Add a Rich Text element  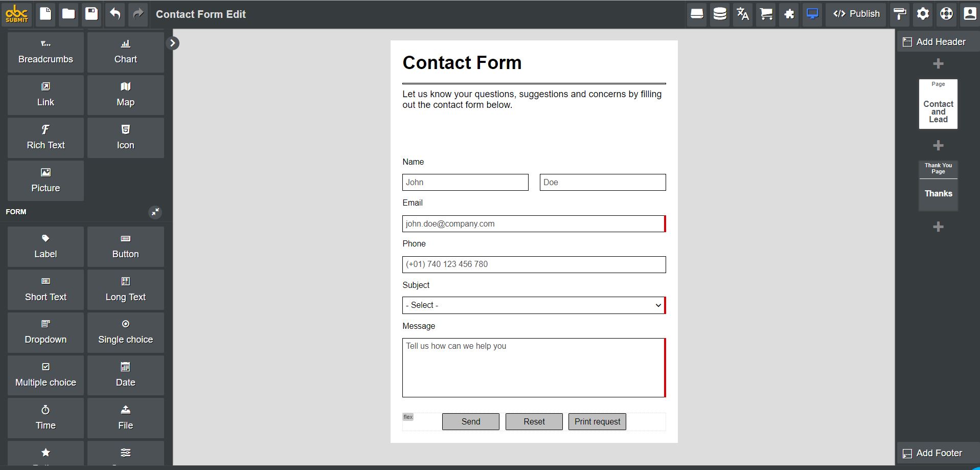pos(45,138)
